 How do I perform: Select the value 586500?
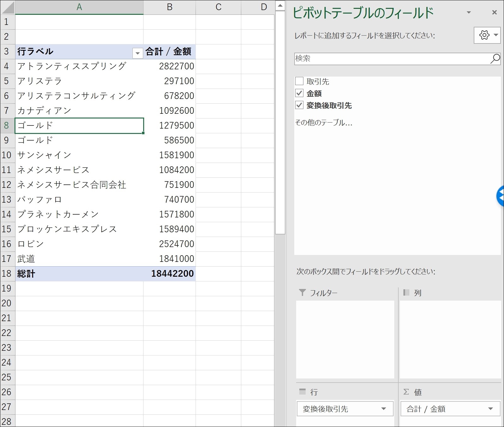click(169, 140)
